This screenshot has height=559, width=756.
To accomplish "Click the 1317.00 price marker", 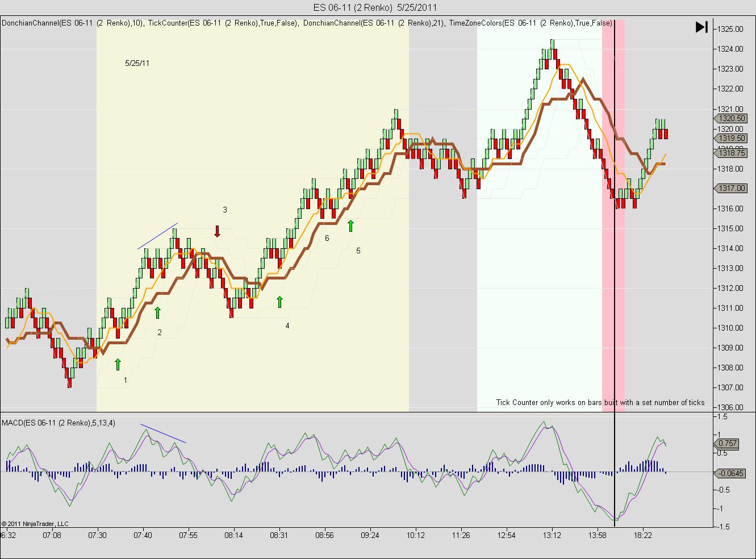I will coord(730,188).
